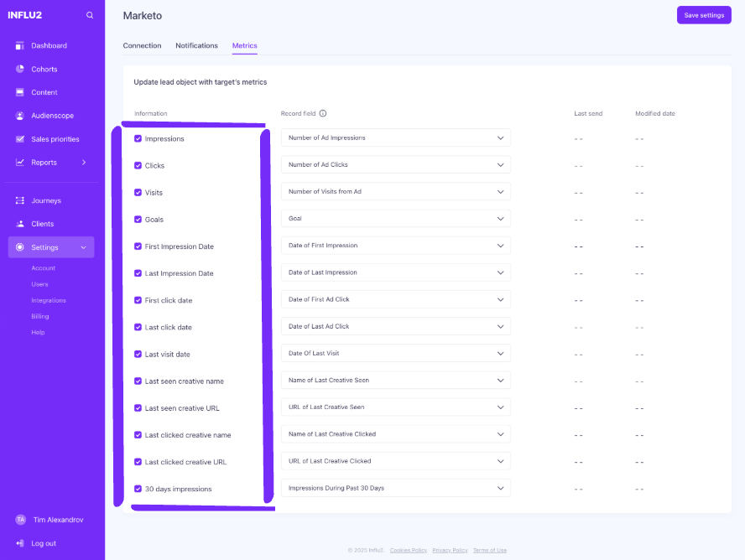Open the Number of Ad Impressions dropdown
The image size is (745, 560).
[396, 137]
